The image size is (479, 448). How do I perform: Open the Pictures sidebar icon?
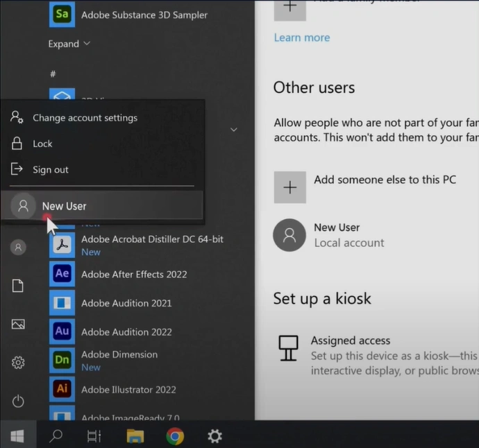[x=18, y=324]
